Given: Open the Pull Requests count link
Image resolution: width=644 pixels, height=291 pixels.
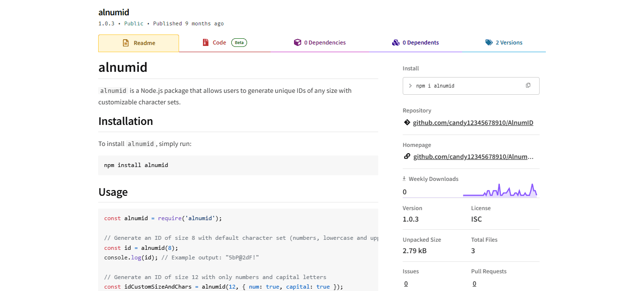Looking at the screenshot, I should tap(474, 283).
